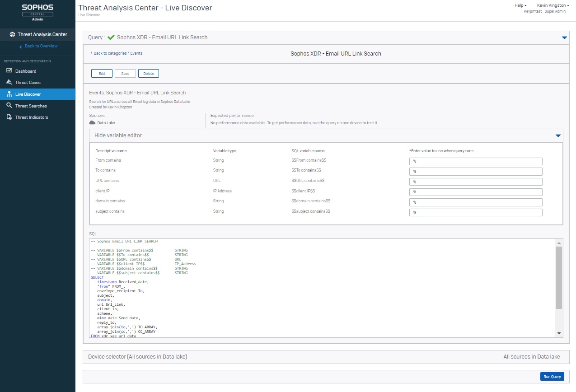Click the '$$From contains$$' SQL variable name
This screenshot has height=392, width=576.
pyautogui.click(x=309, y=160)
